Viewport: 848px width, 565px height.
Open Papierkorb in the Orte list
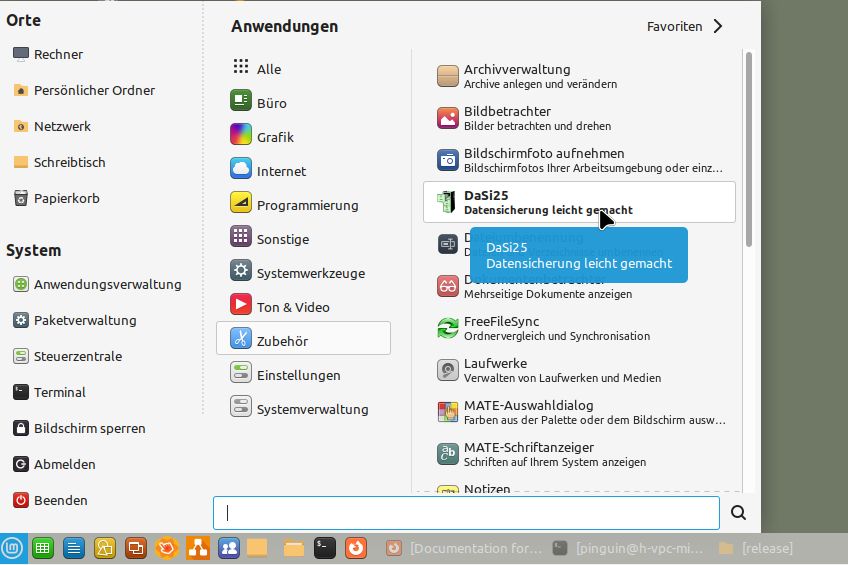click(x=66, y=198)
